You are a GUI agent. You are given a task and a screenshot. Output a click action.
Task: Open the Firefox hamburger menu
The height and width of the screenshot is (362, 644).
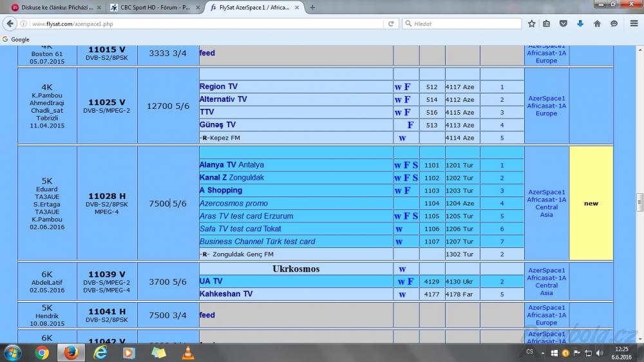634,24
